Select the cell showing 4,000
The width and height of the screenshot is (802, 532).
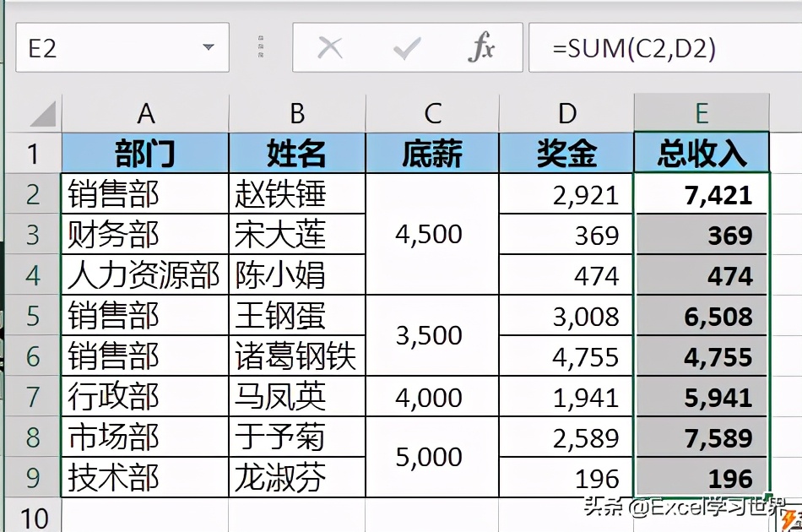tap(432, 396)
